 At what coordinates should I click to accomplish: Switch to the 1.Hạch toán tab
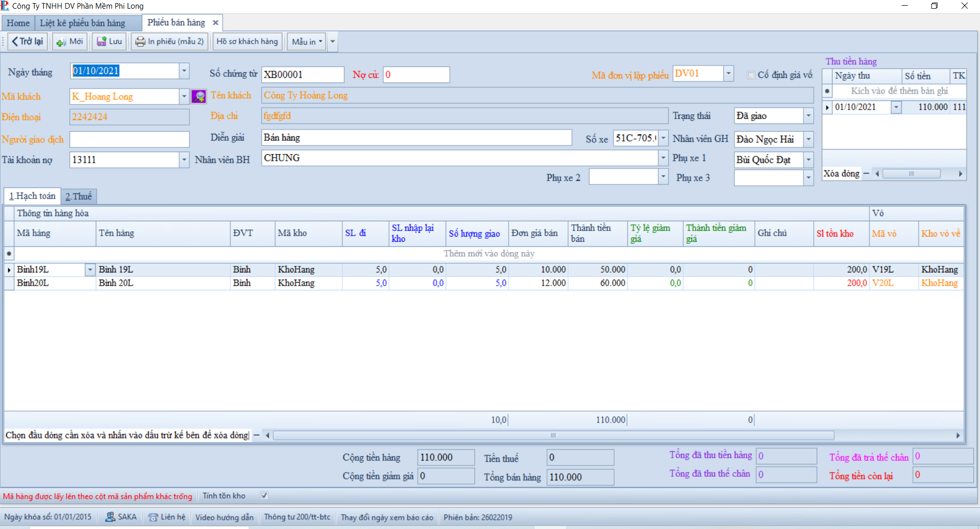pyautogui.click(x=32, y=196)
